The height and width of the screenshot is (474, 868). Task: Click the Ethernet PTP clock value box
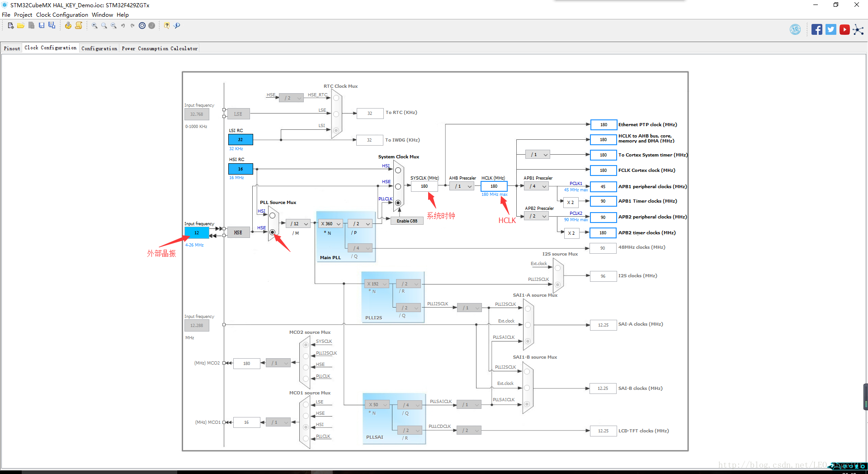pos(604,125)
